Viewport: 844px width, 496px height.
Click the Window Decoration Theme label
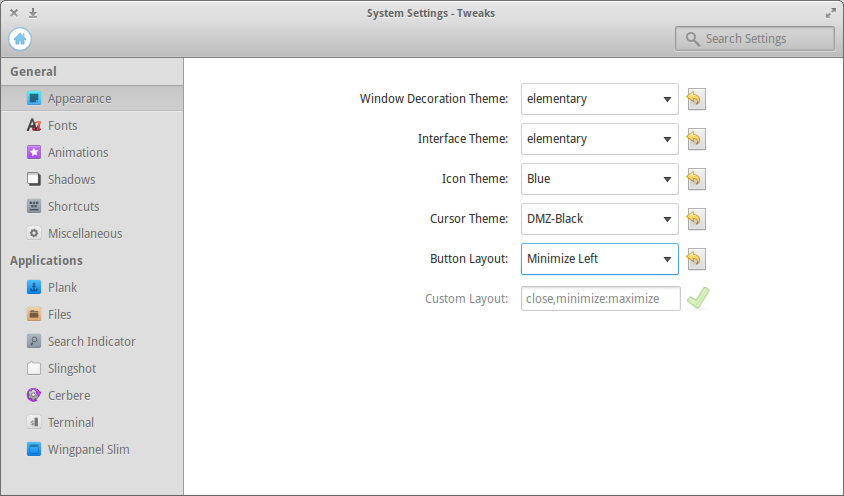434,99
